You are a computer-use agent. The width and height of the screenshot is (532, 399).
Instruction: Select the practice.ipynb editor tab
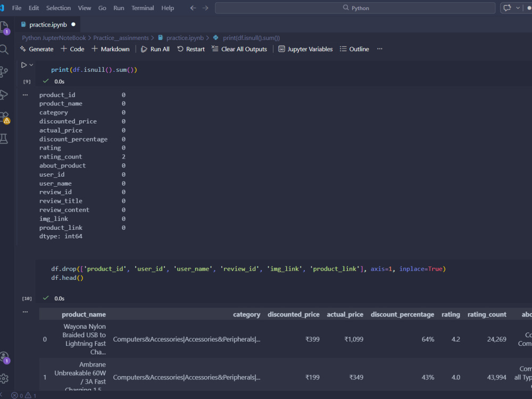point(48,25)
